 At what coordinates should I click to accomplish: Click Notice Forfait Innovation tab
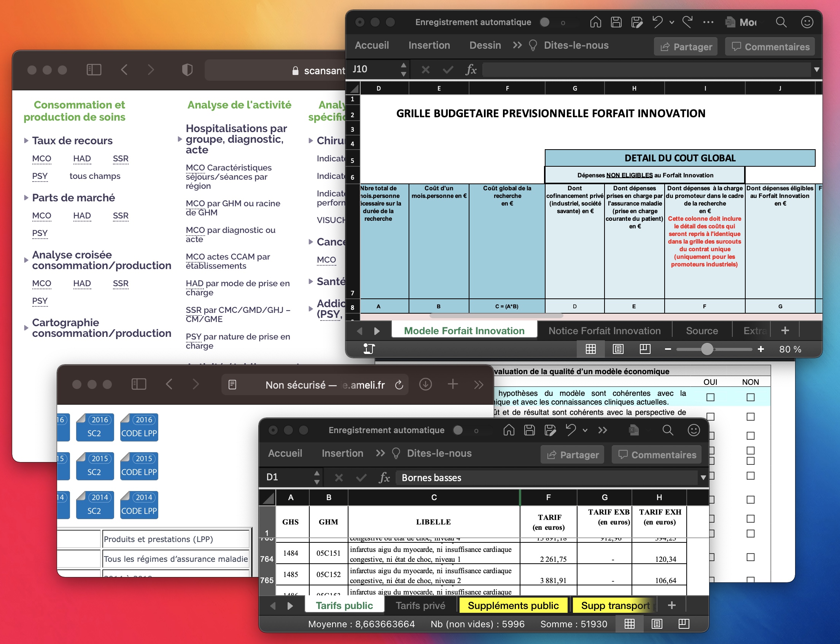tap(603, 331)
